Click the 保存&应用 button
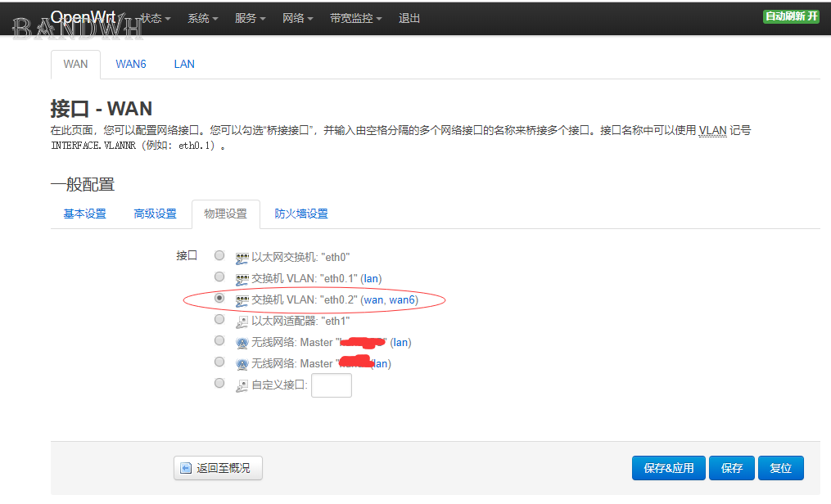The height and width of the screenshot is (504, 831). tap(668, 468)
